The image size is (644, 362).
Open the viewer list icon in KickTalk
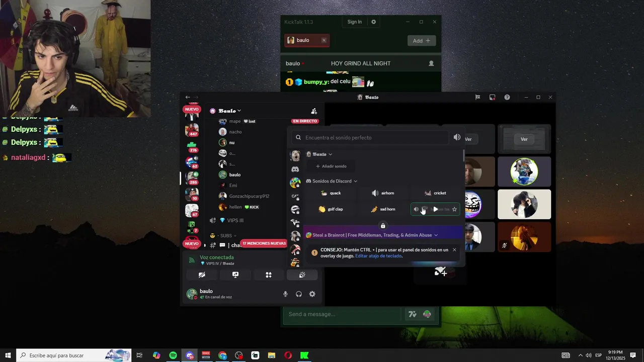431,63
